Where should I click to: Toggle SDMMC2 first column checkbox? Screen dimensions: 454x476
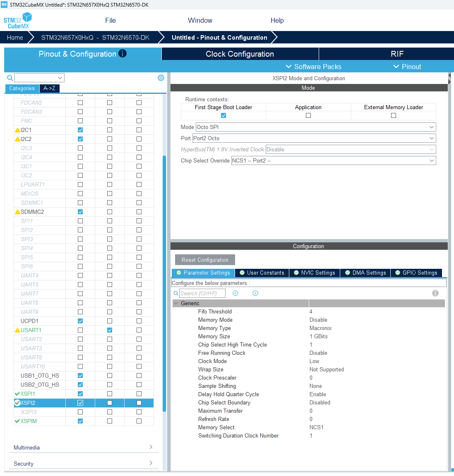(80, 212)
